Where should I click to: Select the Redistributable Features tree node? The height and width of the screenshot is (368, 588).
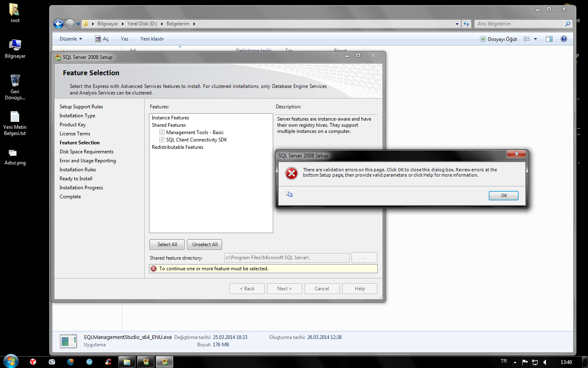pyautogui.click(x=178, y=147)
